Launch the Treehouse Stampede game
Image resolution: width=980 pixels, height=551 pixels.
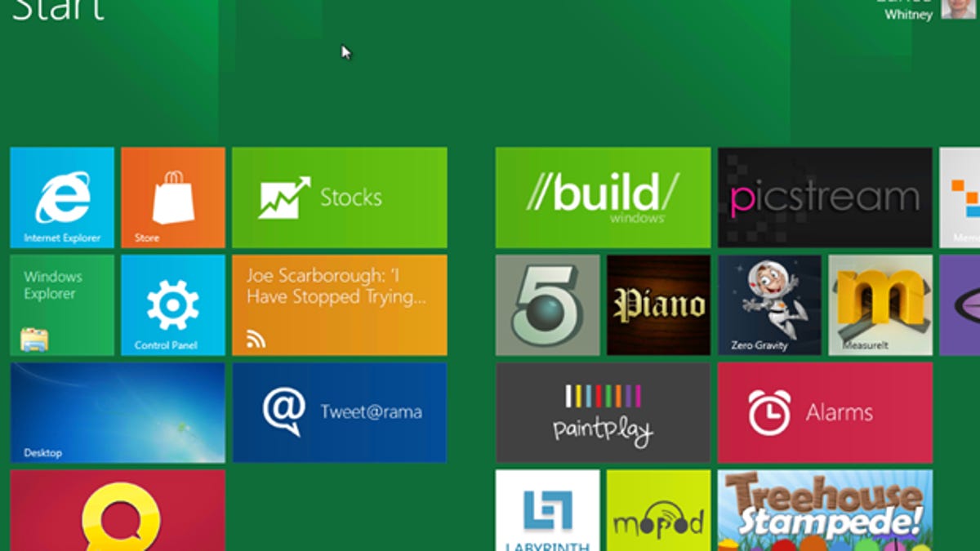tap(825, 510)
